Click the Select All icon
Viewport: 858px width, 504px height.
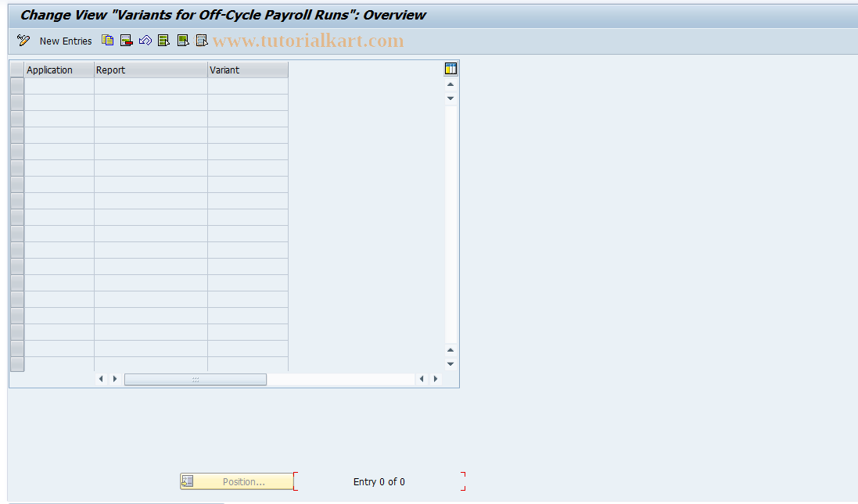click(163, 41)
